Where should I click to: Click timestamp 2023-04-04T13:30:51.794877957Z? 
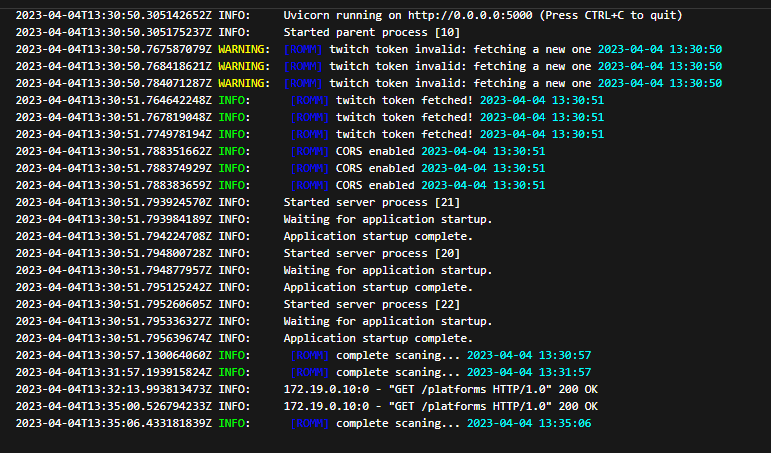pos(114,270)
